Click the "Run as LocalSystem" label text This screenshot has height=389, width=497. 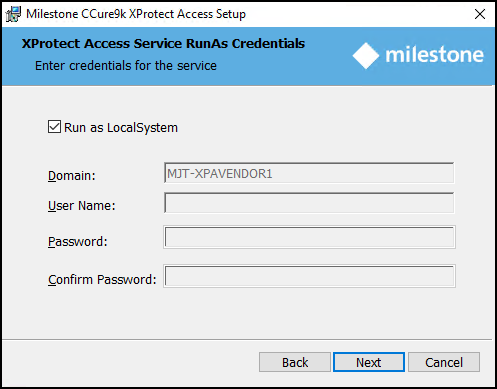[121, 128]
